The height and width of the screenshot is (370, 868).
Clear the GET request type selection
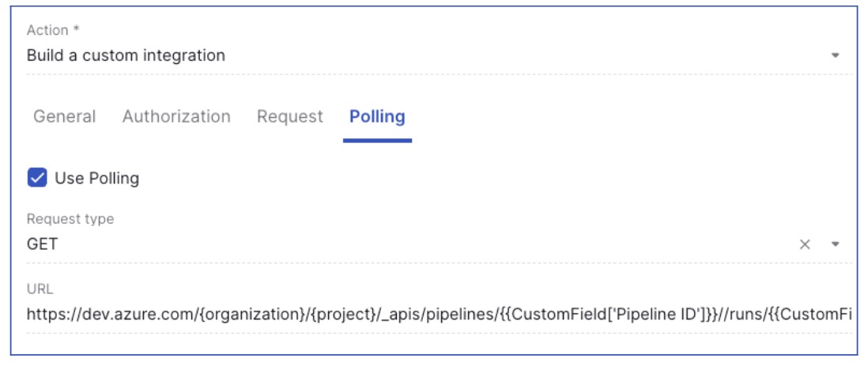[x=805, y=244]
